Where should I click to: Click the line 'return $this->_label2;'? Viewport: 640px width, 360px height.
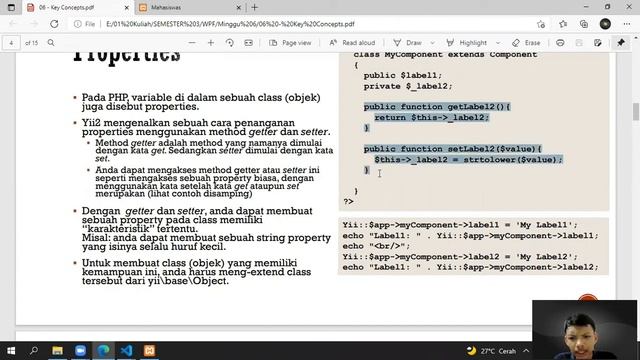point(431,118)
